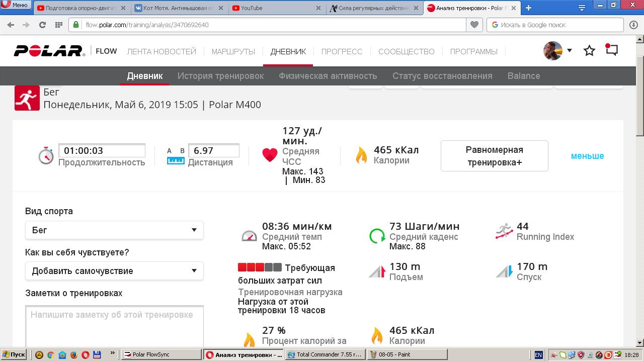Click the address bar URL field
The width and height of the screenshot is (644, 362).
[274, 25]
